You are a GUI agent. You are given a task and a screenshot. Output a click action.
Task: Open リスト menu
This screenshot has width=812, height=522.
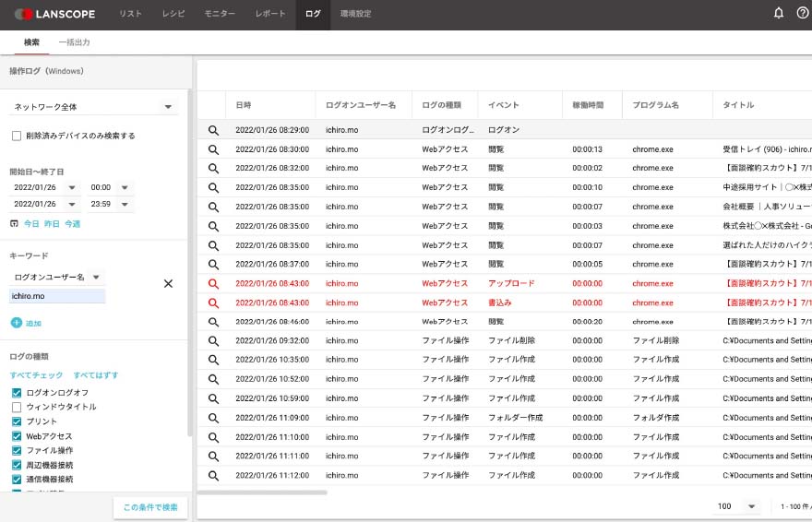pyautogui.click(x=130, y=14)
